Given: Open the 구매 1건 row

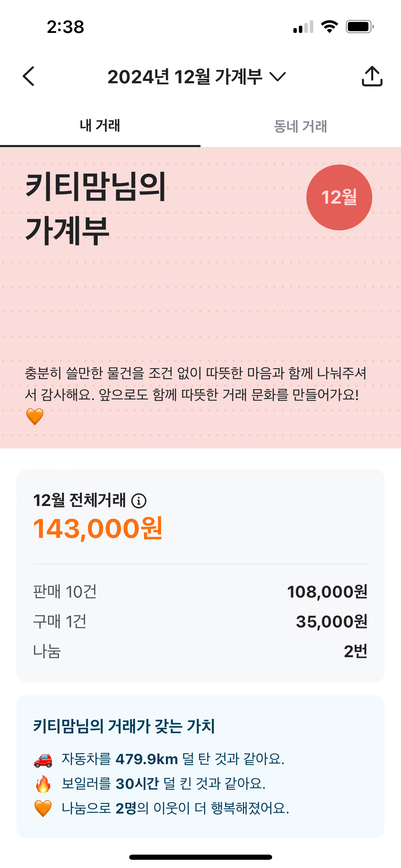Looking at the screenshot, I should 200,622.
